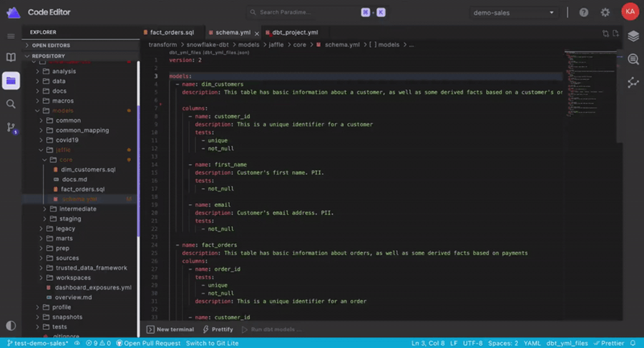
Task: Open the hamburger menu in left sidebar
Action: (x=11, y=36)
